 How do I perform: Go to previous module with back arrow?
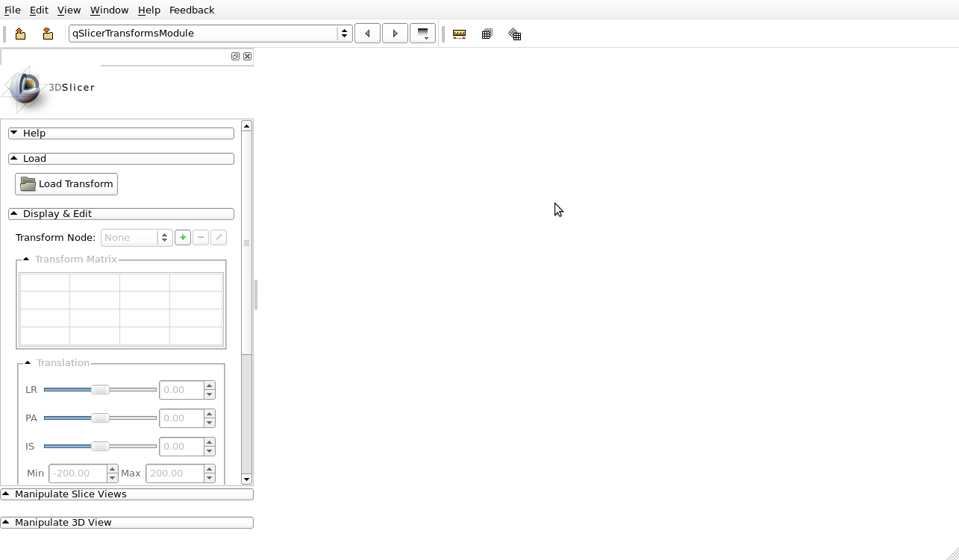tap(367, 34)
